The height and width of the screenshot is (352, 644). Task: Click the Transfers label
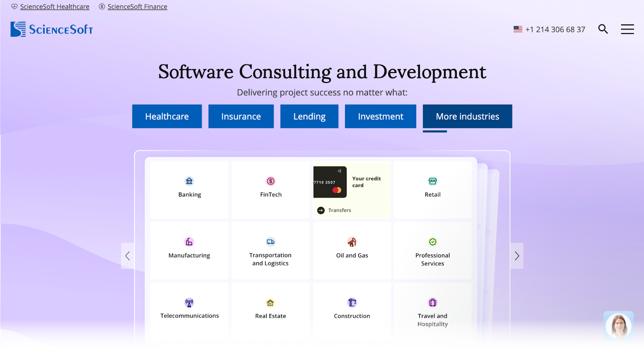[x=340, y=210]
